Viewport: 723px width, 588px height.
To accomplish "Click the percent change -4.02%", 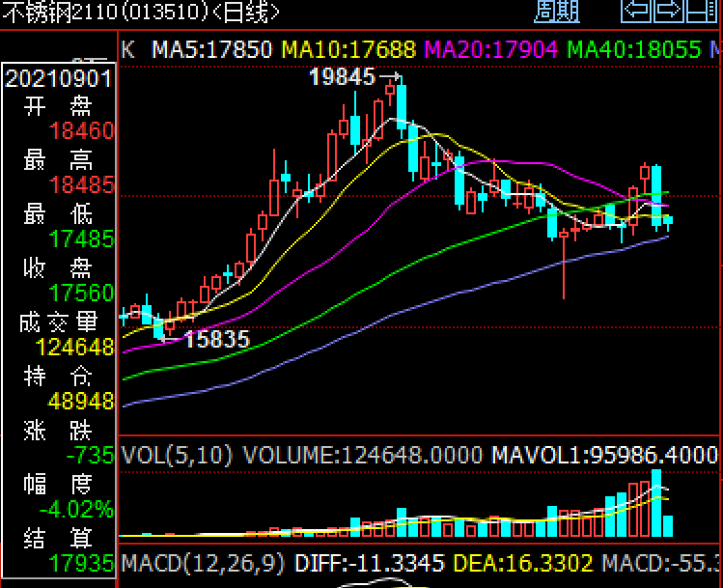I will [76, 509].
